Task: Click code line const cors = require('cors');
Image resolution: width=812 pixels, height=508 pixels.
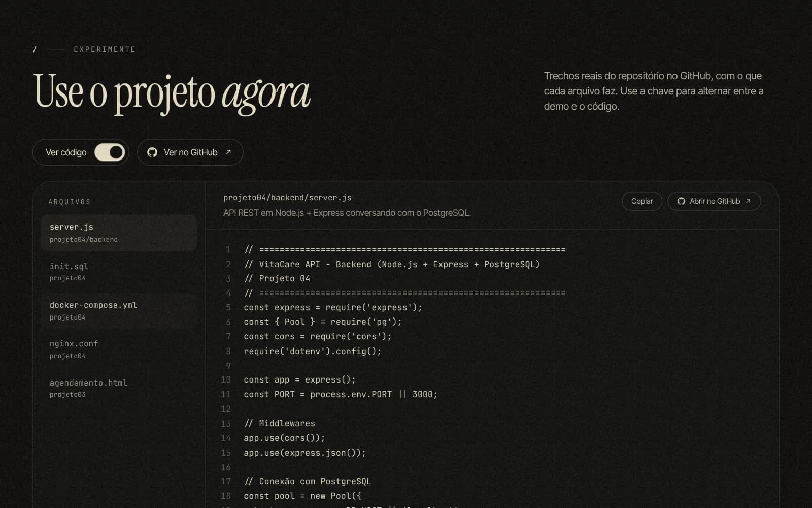Action: (x=318, y=336)
